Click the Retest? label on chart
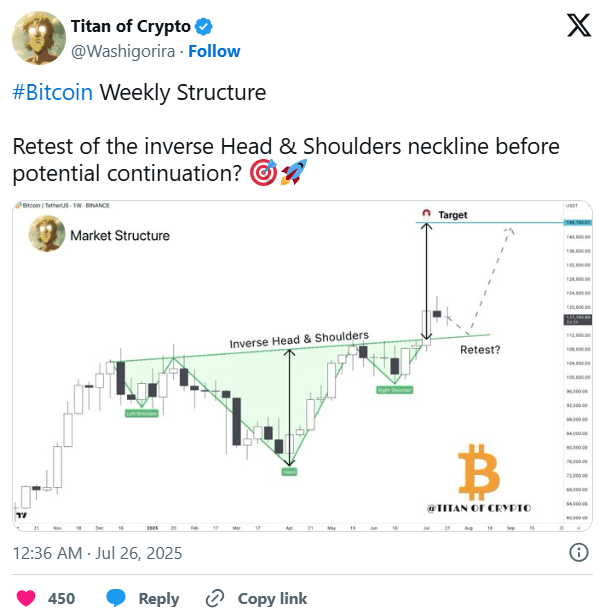The height and width of the screenshot is (608, 605). [x=480, y=350]
